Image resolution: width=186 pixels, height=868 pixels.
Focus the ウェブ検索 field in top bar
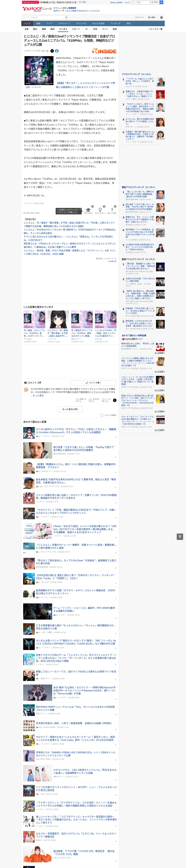pos(140,2)
